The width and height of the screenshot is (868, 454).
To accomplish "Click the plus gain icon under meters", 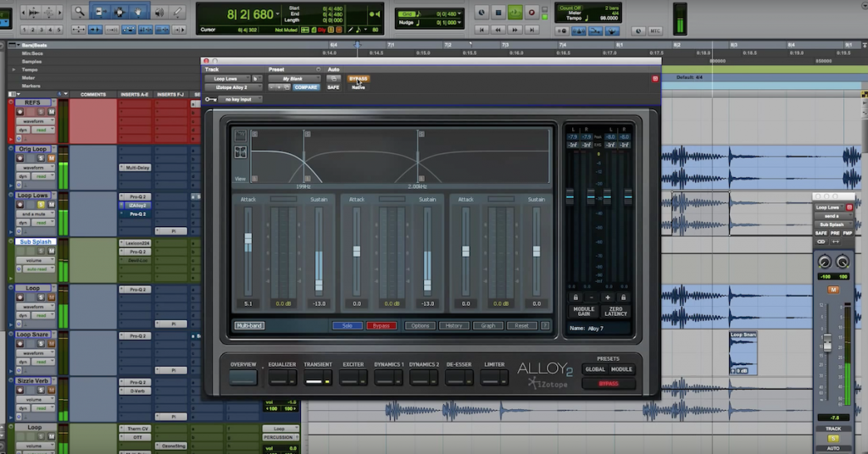I will 607,297.
